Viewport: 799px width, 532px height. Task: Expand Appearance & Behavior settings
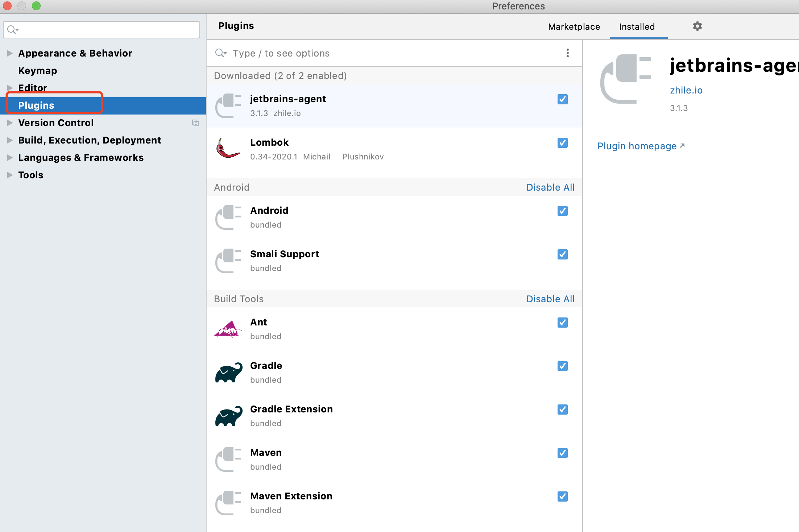click(10, 53)
